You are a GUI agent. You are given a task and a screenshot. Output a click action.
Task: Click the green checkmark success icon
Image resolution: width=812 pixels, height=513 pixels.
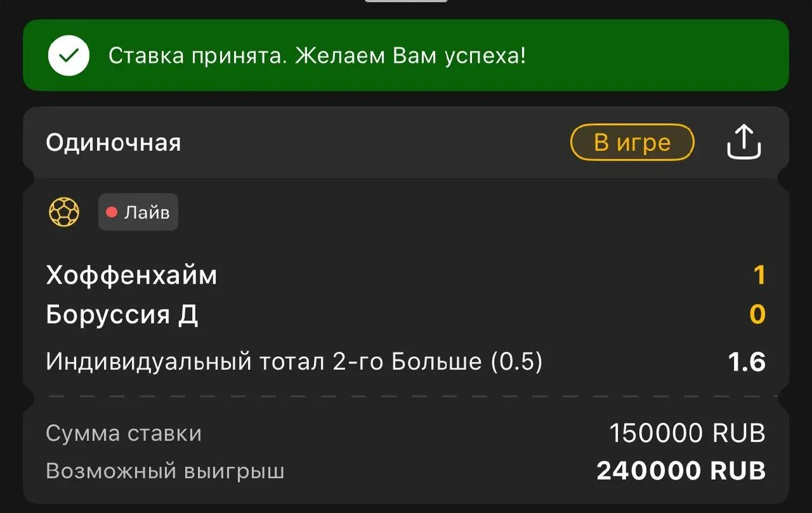click(69, 55)
